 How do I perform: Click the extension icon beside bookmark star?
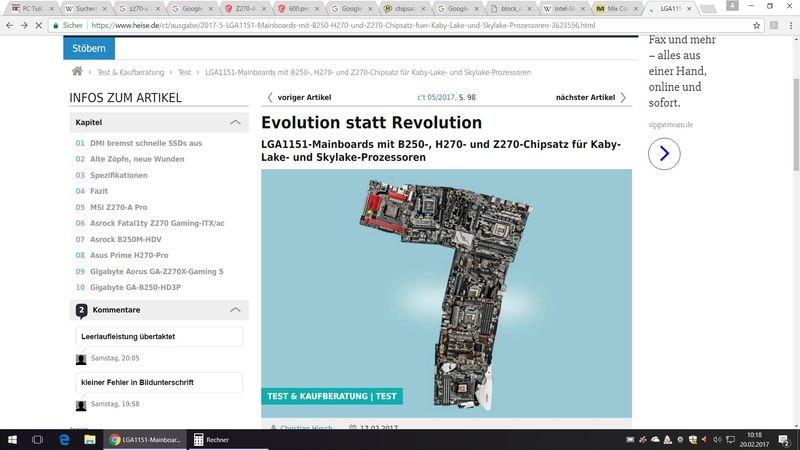pos(774,25)
